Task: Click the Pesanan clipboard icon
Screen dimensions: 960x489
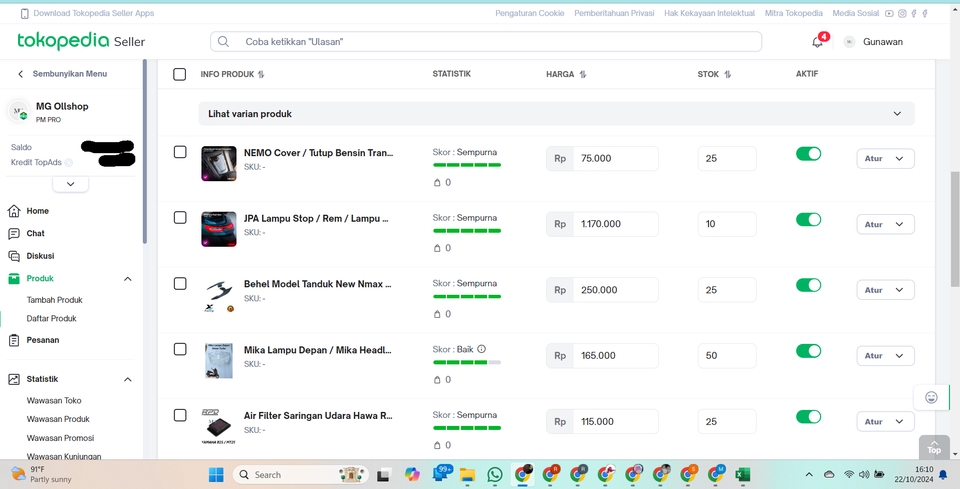Action: (14, 340)
